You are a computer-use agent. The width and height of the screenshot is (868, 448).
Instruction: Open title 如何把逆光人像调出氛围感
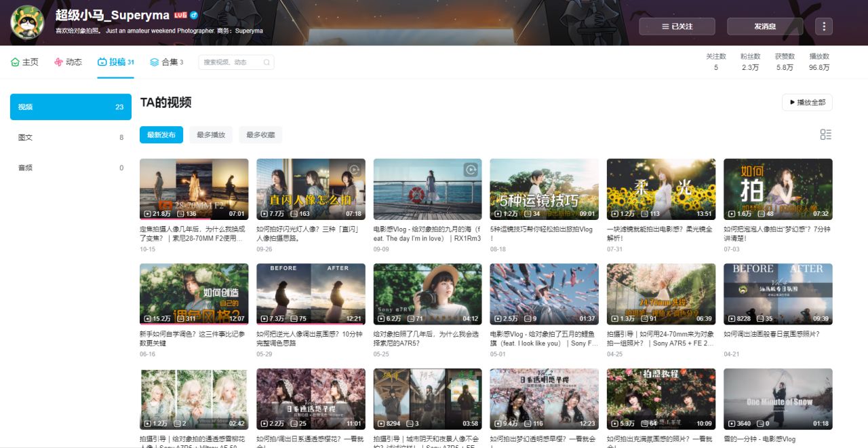310,338
